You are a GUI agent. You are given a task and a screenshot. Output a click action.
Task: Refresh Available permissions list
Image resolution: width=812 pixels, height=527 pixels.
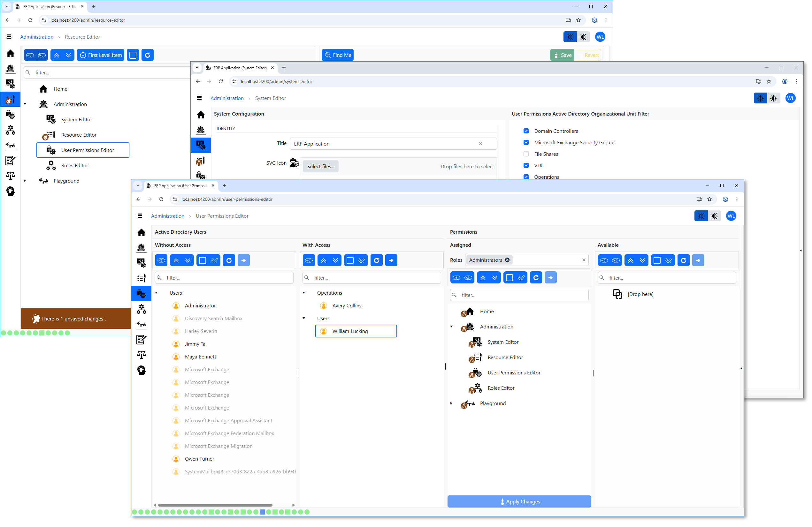tap(683, 260)
